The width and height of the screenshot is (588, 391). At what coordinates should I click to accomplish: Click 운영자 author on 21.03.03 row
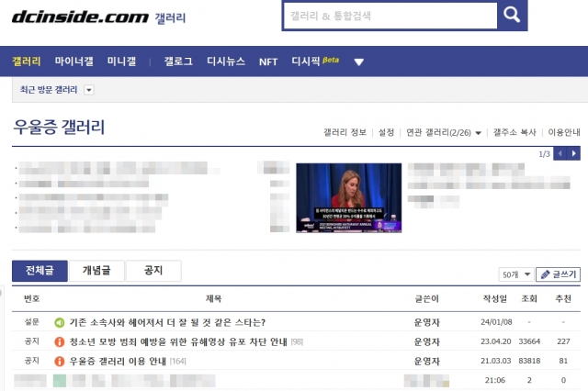pyautogui.click(x=426, y=361)
